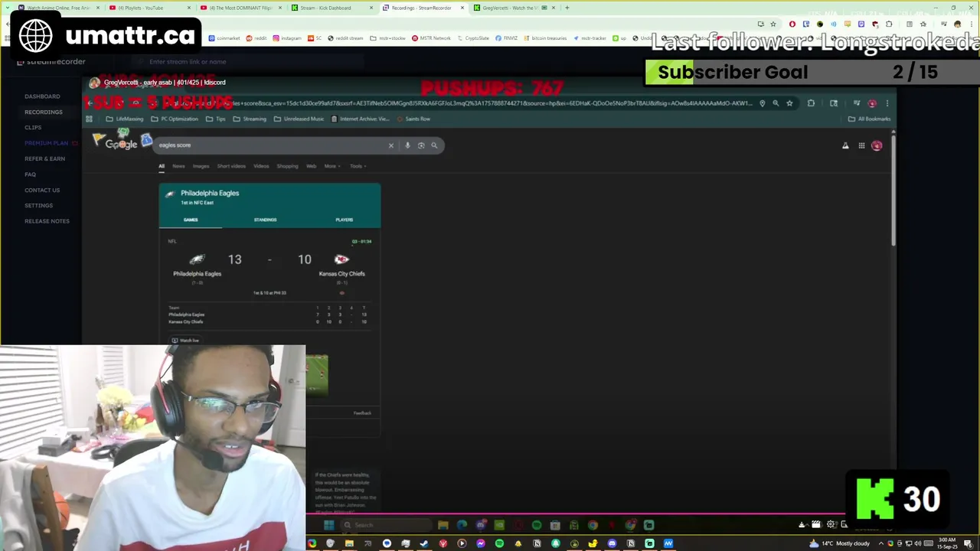Click the Philadelphia Eagles team logo
Screen dimensions: 980x551
[x=197, y=259]
